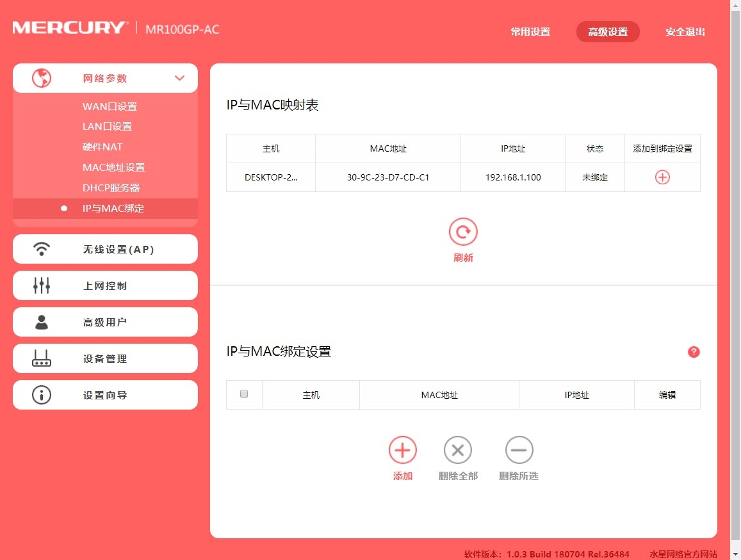Open 设备管理 menu section

(x=105, y=358)
